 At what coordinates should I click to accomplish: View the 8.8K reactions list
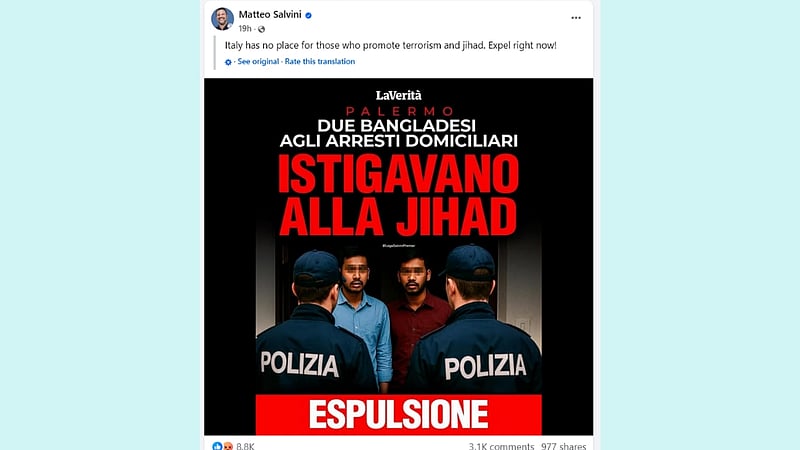click(245, 446)
